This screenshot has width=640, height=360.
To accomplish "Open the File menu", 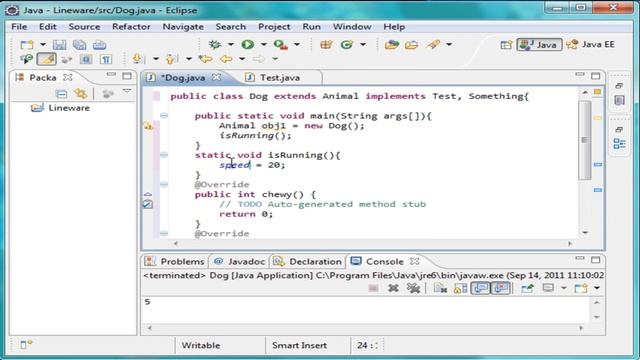I will [x=19, y=27].
